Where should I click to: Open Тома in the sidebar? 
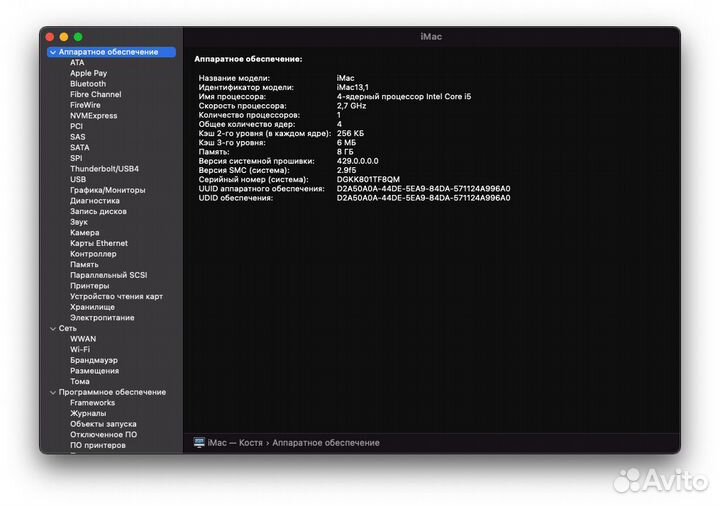80,381
